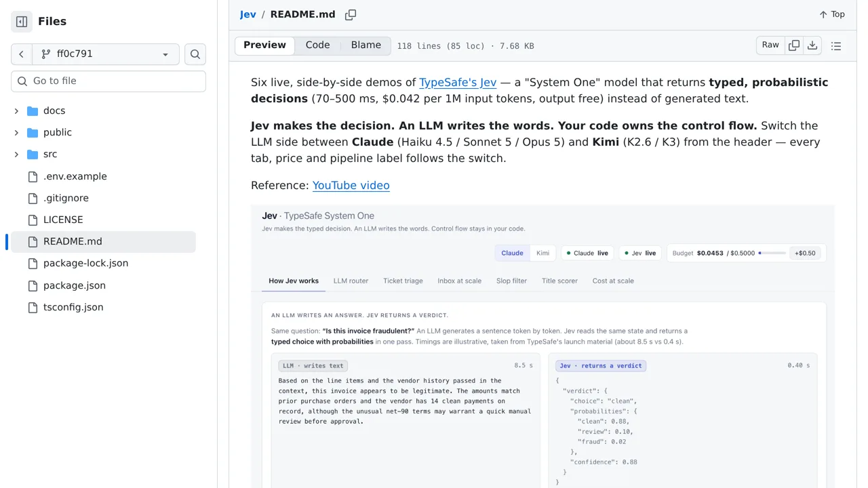The width and height of the screenshot is (868, 488).
Task: Click src folder icon in tree
Action: pos(33,154)
